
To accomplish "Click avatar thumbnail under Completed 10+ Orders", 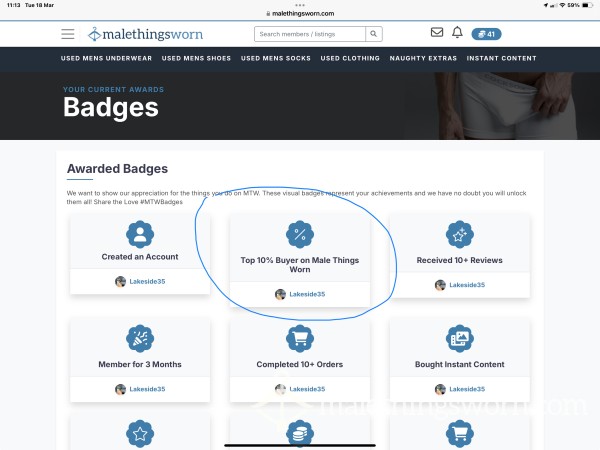I will [x=280, y=389].
